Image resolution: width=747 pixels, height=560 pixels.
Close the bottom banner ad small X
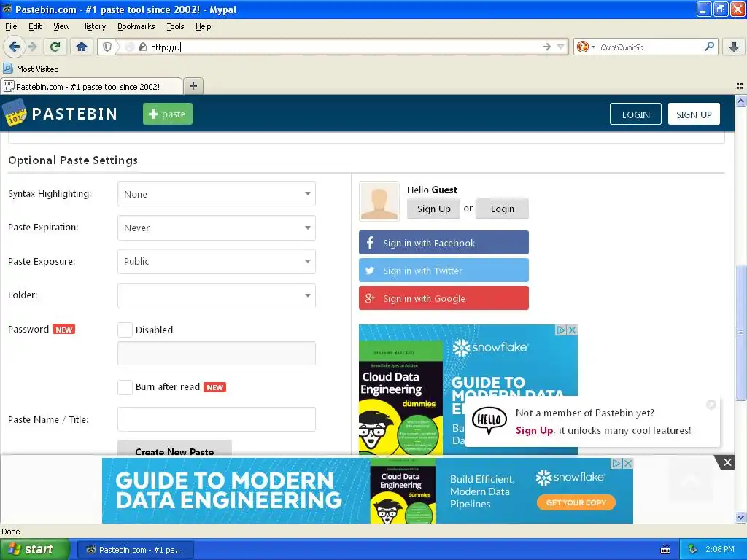pyautogui.click(x=628, y=463)
